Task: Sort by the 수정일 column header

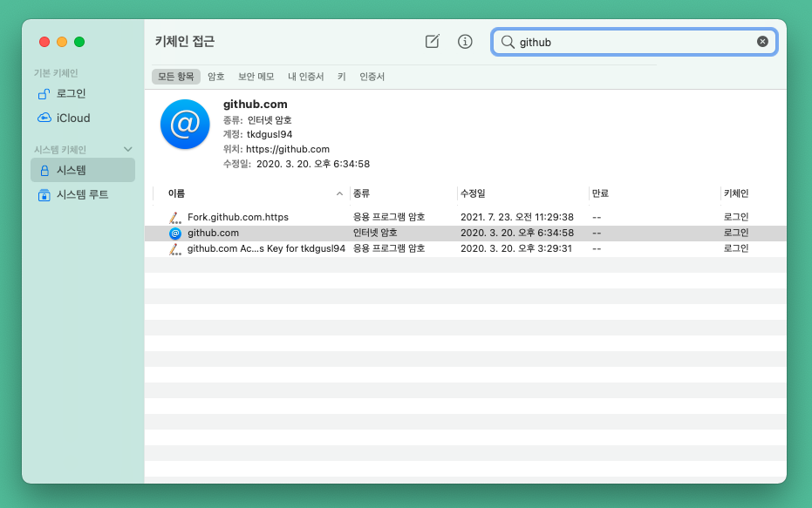Action: (x=523, y=193)
